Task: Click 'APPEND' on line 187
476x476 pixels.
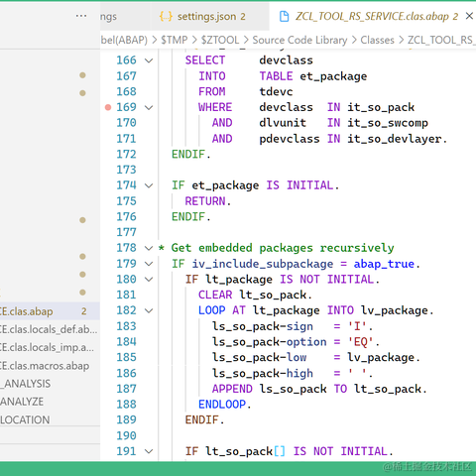Action: click(232, 389)
